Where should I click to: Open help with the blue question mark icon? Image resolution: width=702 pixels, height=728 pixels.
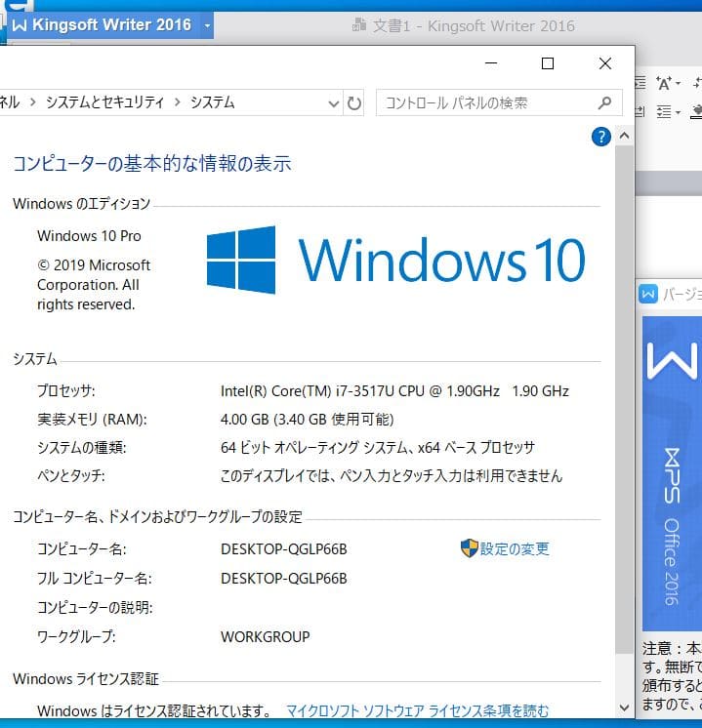coord(601,138)
